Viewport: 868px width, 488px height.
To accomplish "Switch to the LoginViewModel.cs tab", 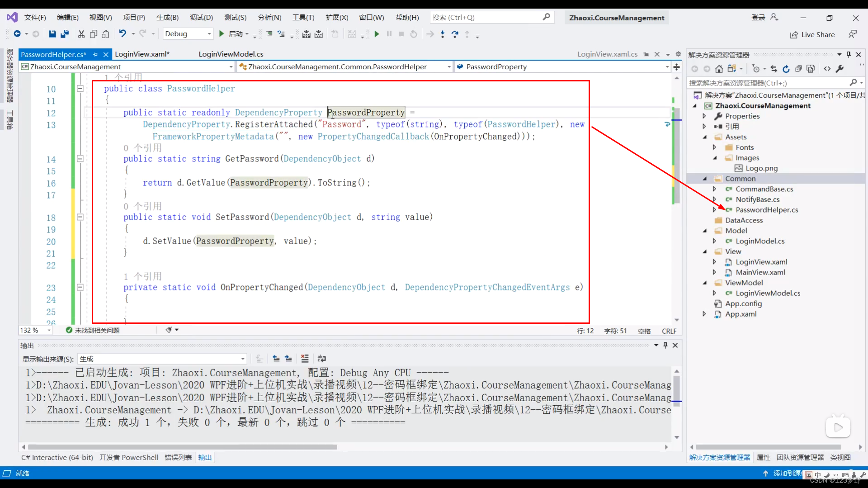I will tap(231, 54).
